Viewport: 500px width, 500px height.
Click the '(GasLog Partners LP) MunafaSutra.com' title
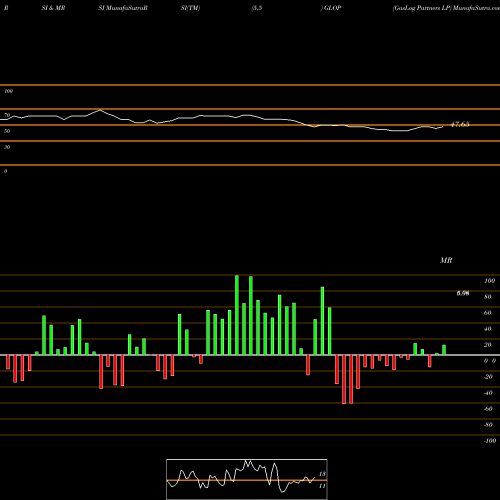pos(446,8)
